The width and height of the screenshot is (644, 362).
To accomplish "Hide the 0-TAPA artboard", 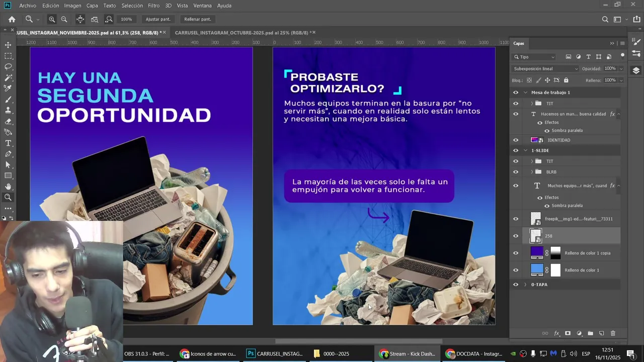I will [x=515, y=285].
